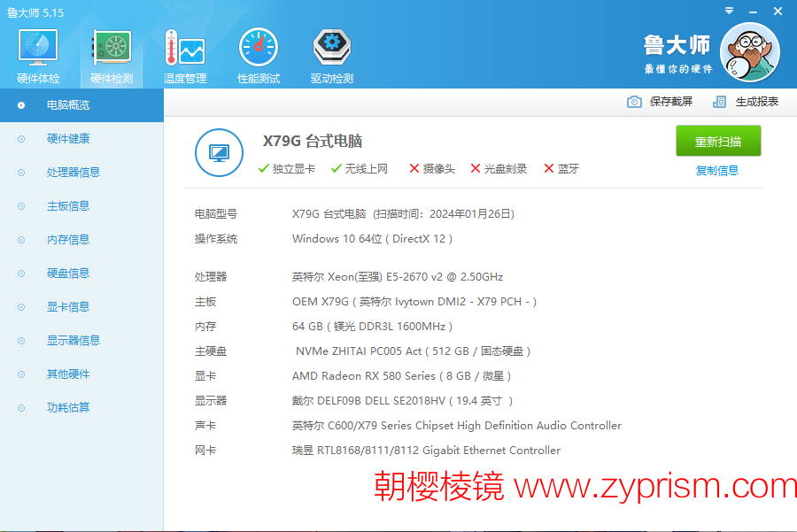Click the blue computer monitor icon
Screen dimensions: 797x532
tap(219, 152)
